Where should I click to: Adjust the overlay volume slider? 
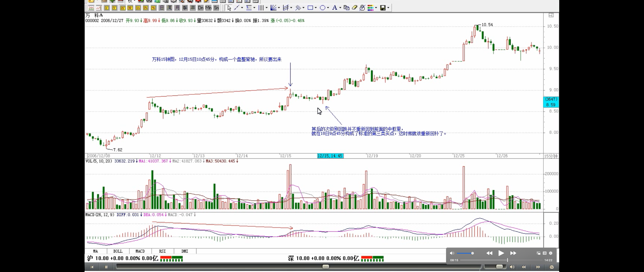(x=465, y=253)
